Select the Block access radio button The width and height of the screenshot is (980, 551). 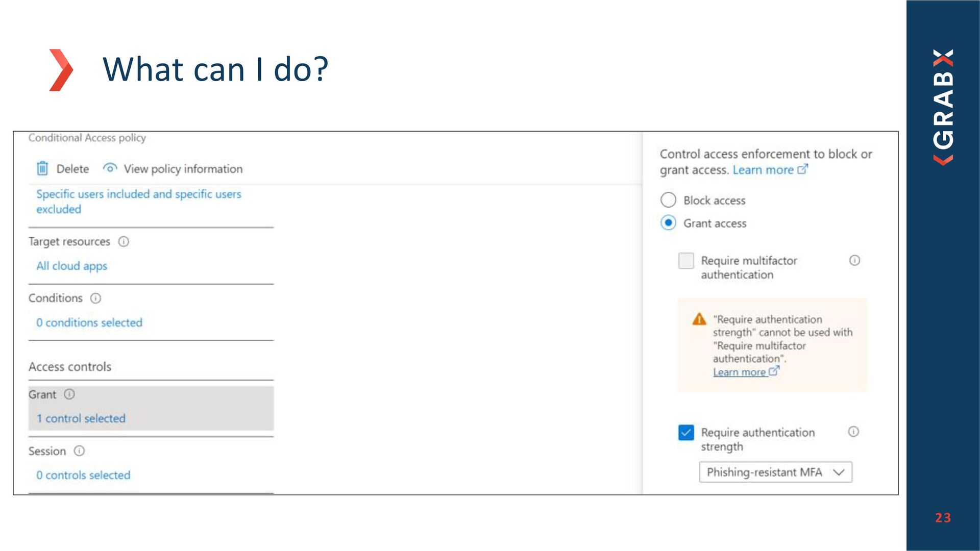[x=668, y=200]
